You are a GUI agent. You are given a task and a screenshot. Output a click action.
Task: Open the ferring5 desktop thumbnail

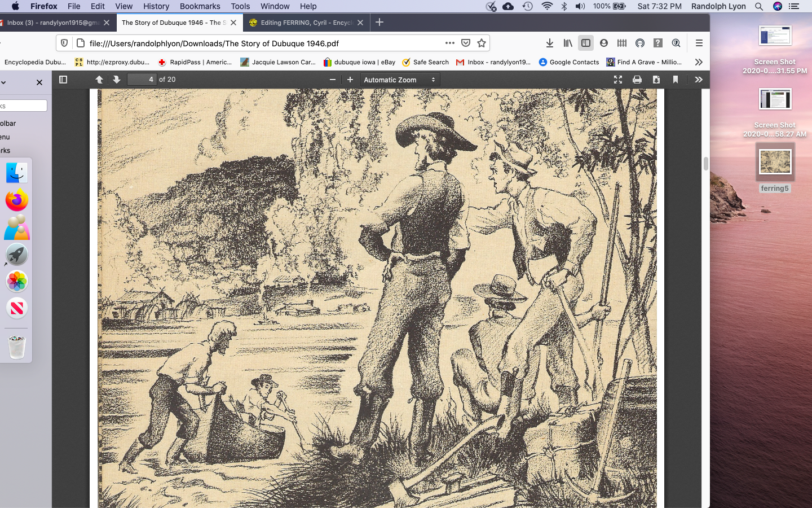point(775,163)
